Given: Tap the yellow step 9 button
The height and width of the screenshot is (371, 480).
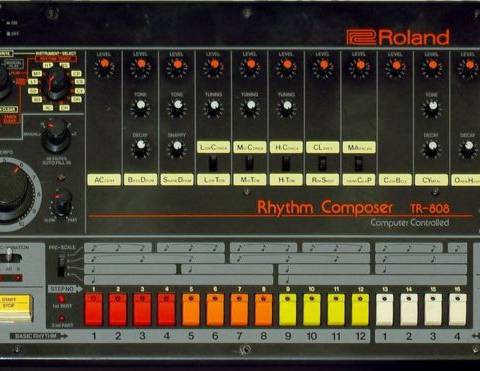Looking at the screenshot, I should (288, 309).
